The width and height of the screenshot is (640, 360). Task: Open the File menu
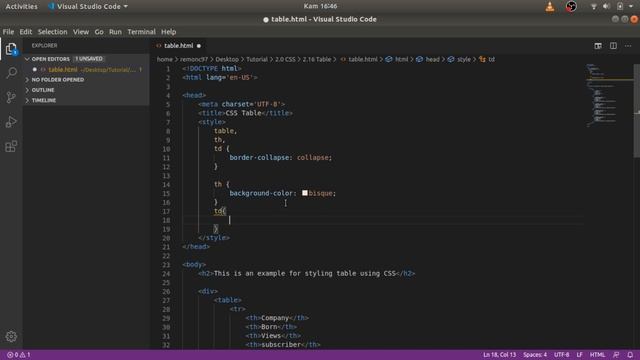click(8, 32)
